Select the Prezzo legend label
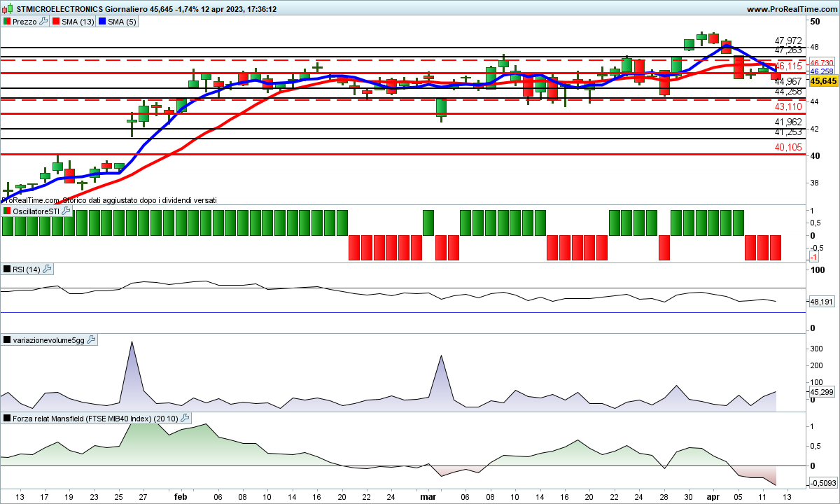The image size is (840, 504). (x=24, y=22)
